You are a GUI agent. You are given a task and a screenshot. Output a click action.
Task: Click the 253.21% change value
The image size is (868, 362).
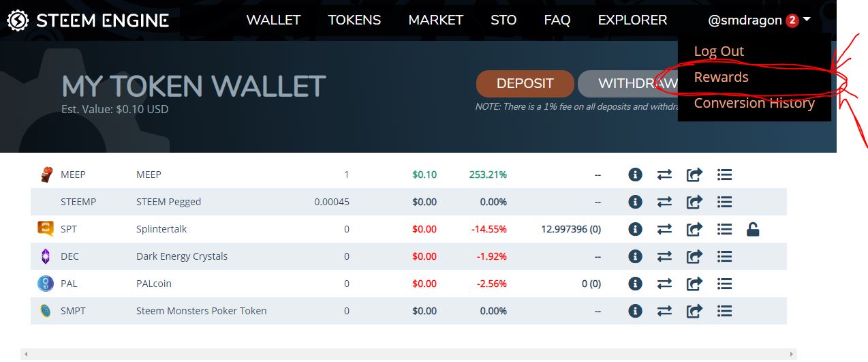click(x=488, y=175)
